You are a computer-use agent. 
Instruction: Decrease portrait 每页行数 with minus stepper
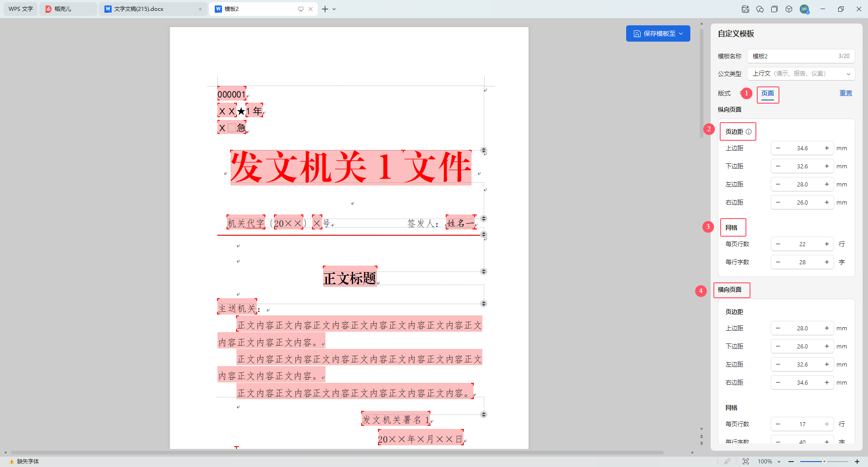point(778,244)
